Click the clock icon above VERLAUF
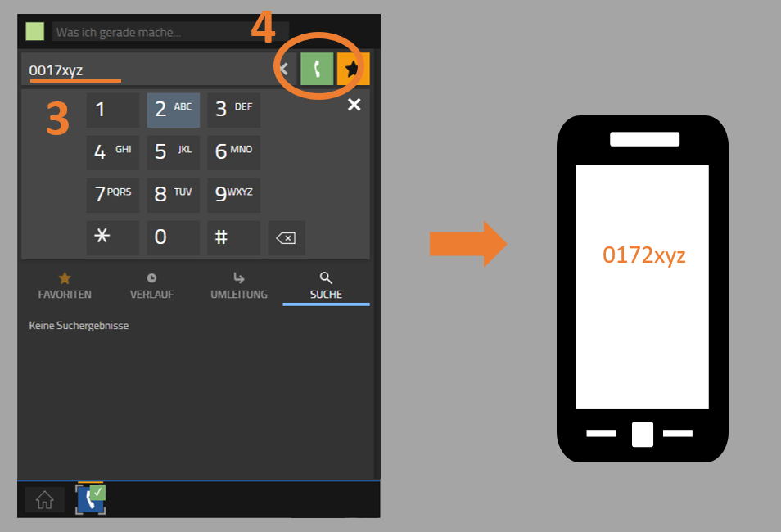Image resolution: width=781 pixels, height=532 pixels. tap(151, 277)
